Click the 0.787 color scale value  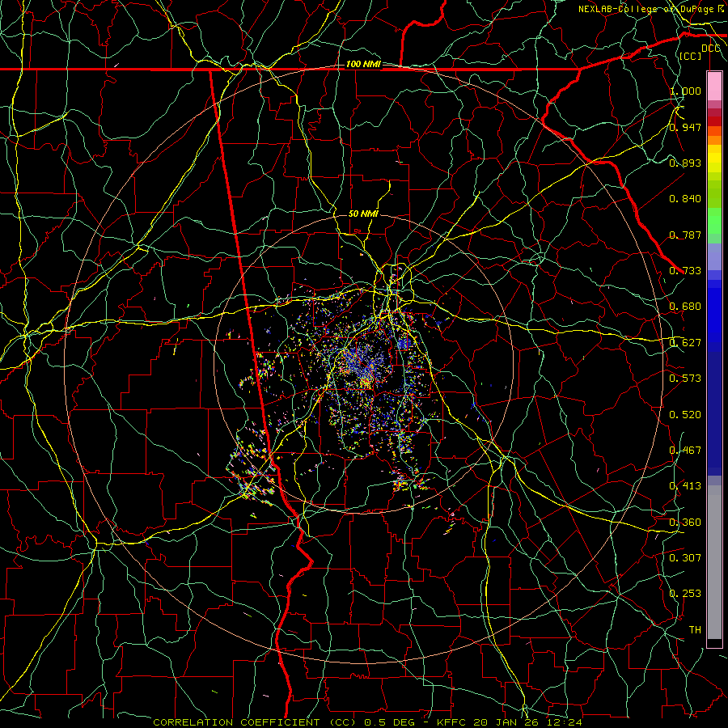[685, 235]
